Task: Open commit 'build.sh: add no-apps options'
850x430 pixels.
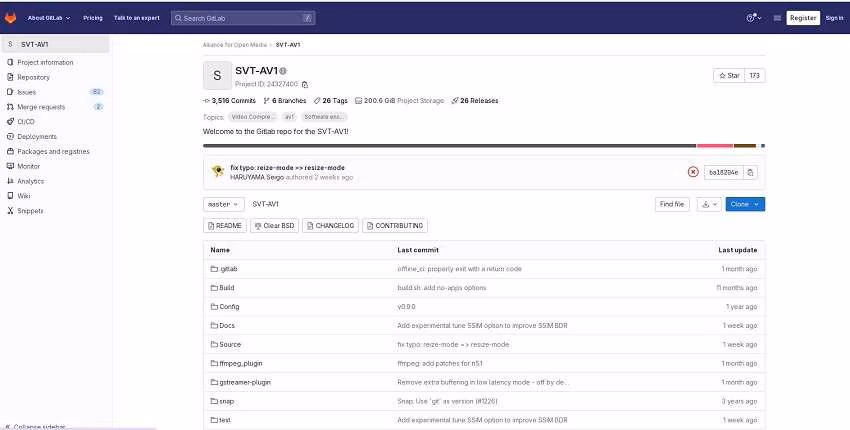Action: pos(442,288)
